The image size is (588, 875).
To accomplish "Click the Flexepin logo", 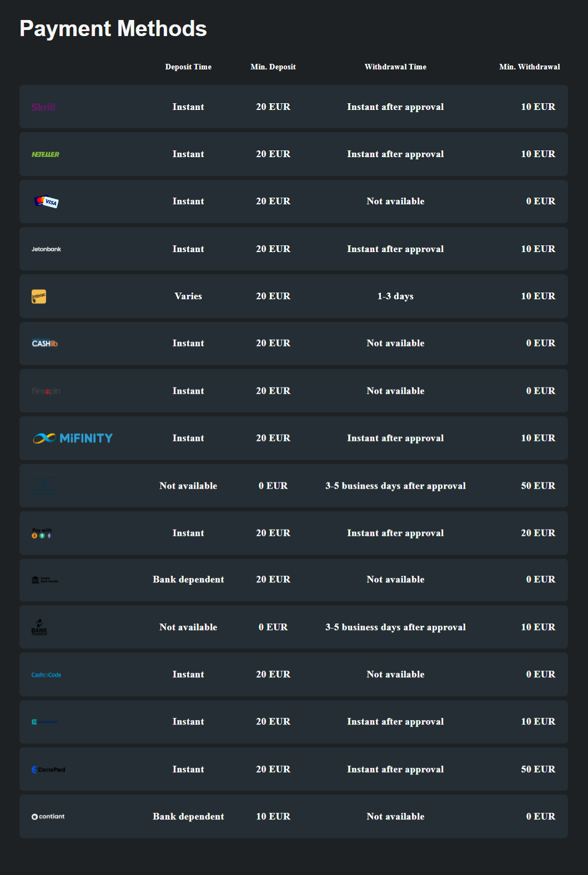I will click(46, 391).
